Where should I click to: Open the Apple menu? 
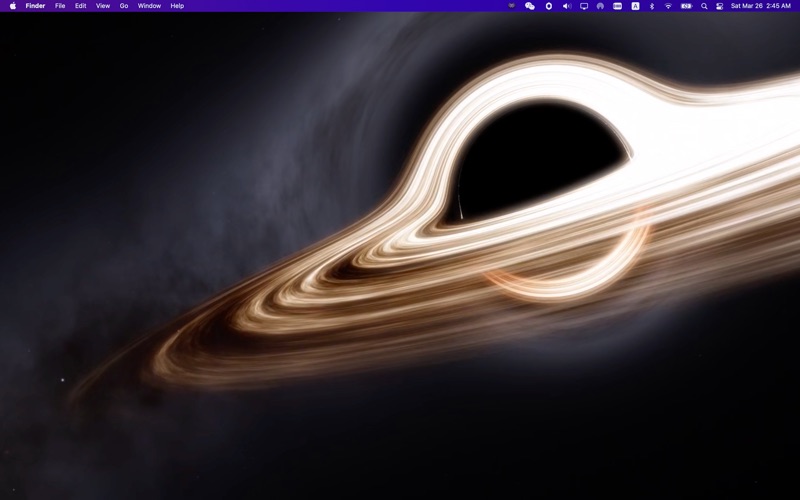coord(13,6)
